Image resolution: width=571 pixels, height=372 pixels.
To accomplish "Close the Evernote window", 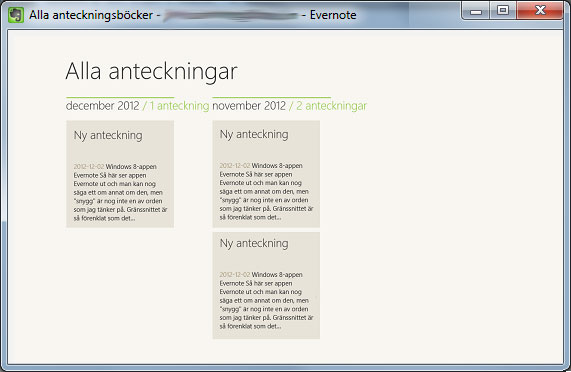I will [540, 11].
